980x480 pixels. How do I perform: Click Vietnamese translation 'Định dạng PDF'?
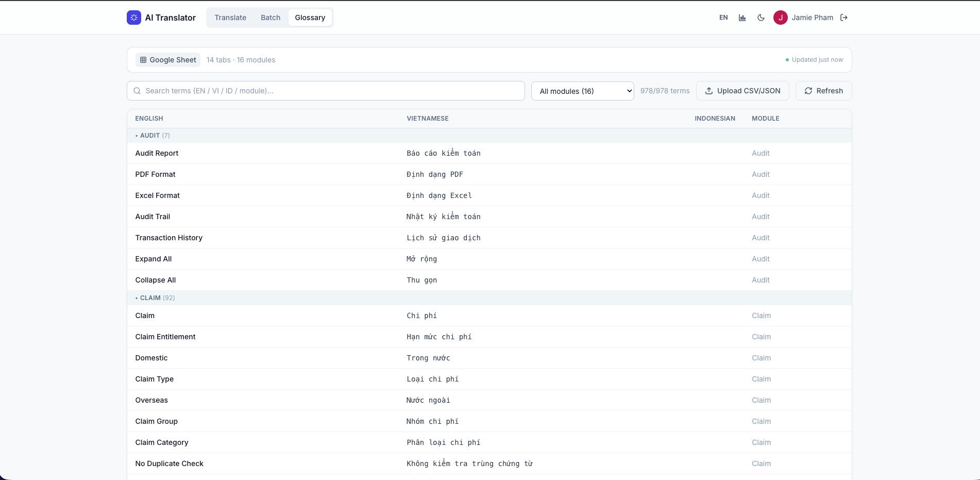(x=435, y=174)
